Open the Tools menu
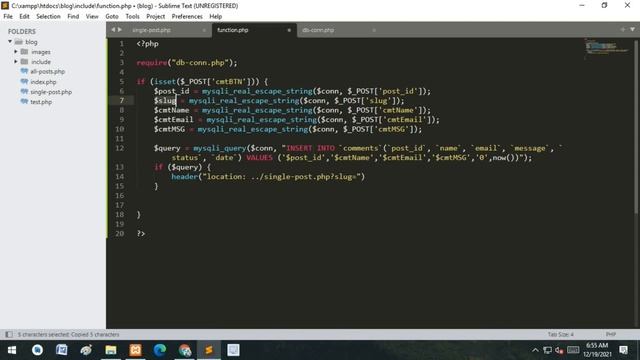This screenshot has height=360, width=640. click(x=132, y=16)
